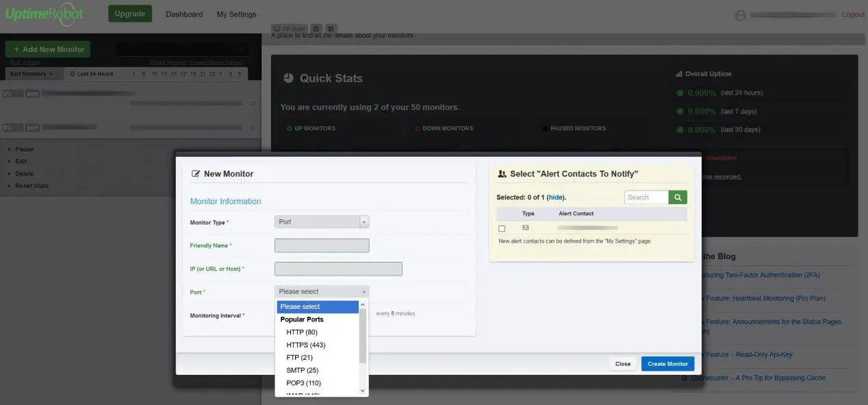Click the last 24 hours uptime green dot
Screen dimensions: 868x405
pyautogui.click(x=680, y=93)
